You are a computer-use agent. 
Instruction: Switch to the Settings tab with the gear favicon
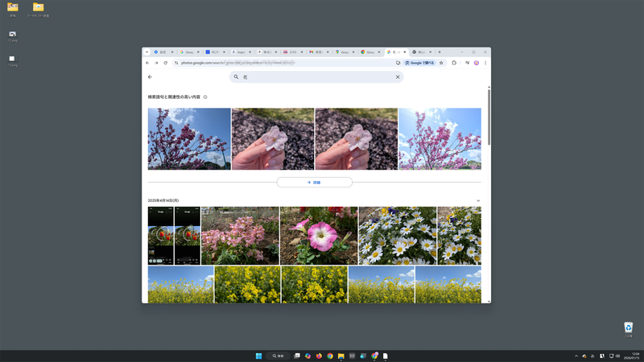point(163,52)
